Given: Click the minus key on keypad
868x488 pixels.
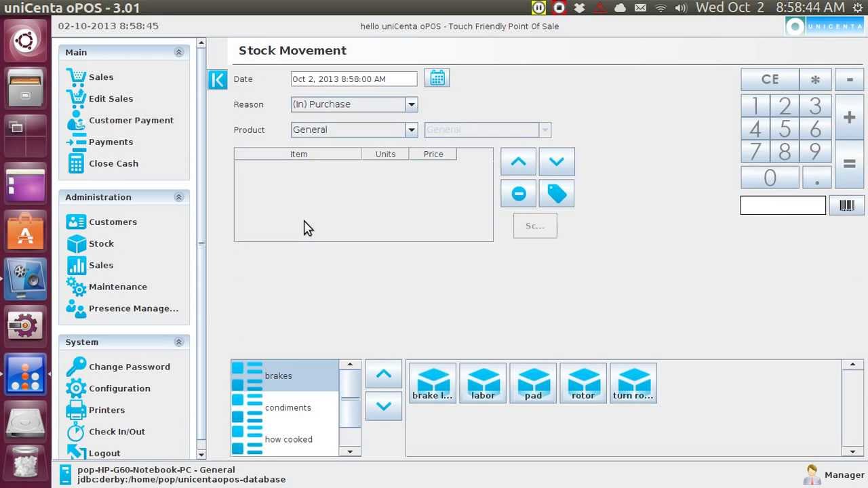Looking at the screenshot, I should coord(849,79).
